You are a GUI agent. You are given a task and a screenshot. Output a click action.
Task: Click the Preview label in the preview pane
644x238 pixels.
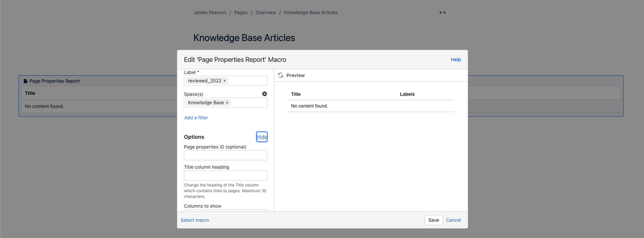(295, 75)
